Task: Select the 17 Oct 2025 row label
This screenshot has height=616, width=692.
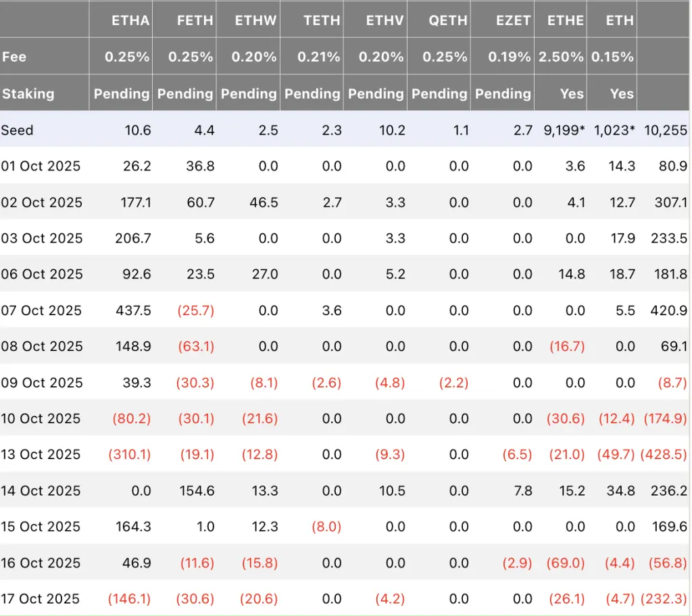Action: click(x=42, y=598)
